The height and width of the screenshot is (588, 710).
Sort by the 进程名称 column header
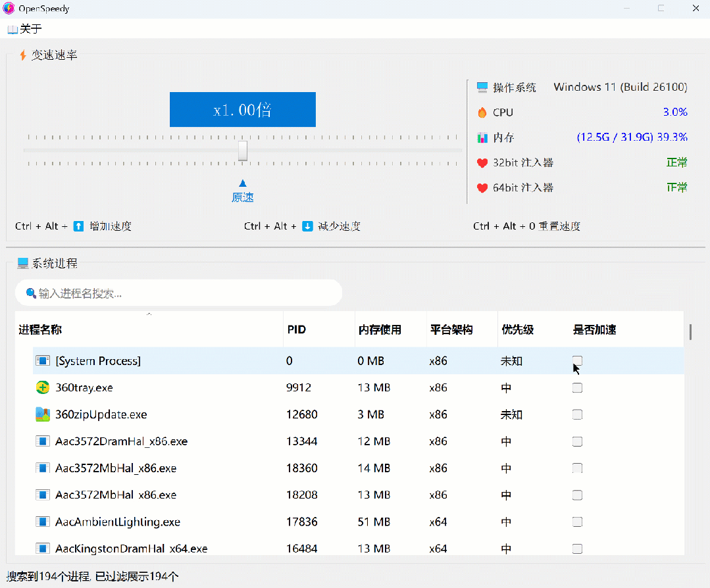tap(149, 330)
